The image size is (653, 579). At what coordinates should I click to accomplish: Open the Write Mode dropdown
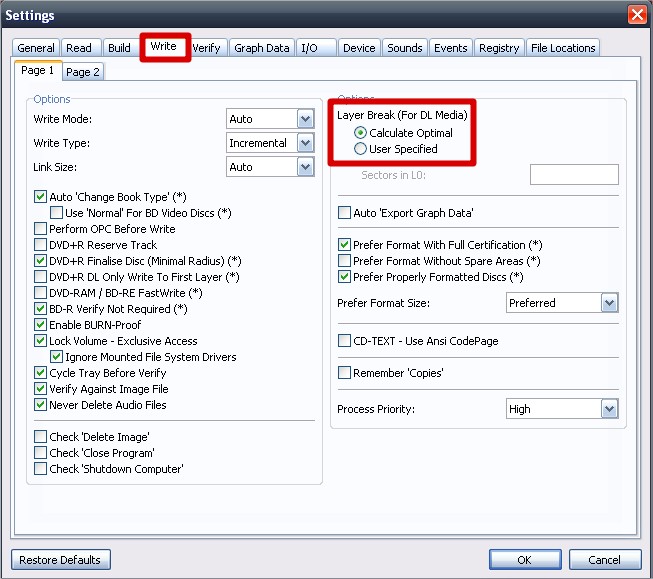click(x=306, y=119)
